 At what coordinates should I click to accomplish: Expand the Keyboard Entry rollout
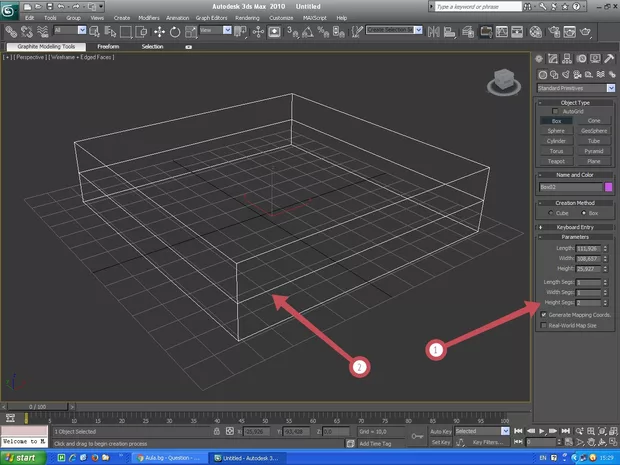[x=576, y=227]
